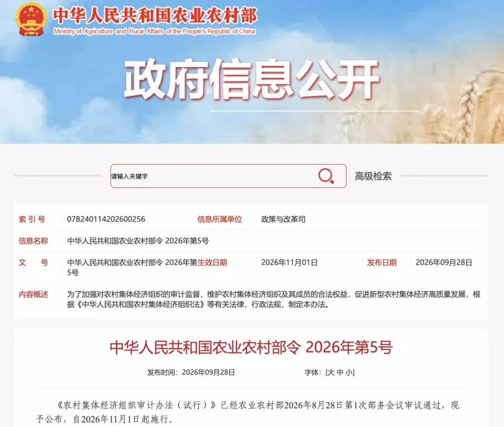Viewport: 504px width, 427px height.
Task: Click the 文号 label
Action: [x=34, y=262]
